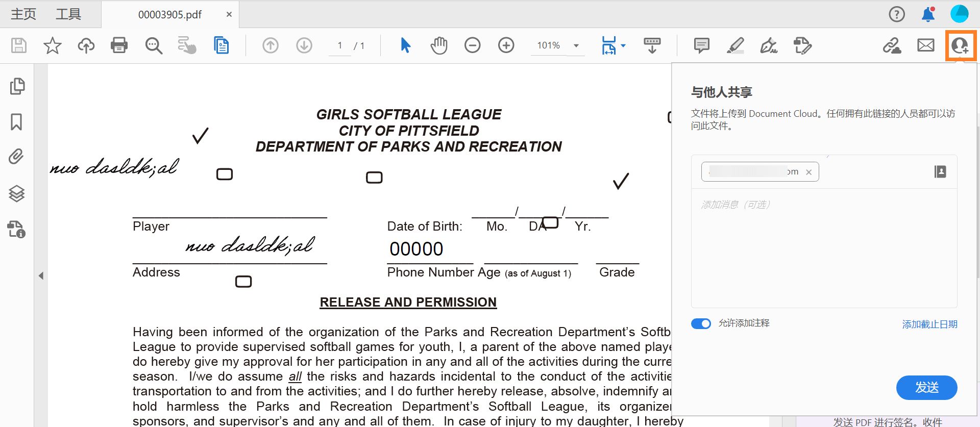Collapse the left navigation pane arrow
The width and height of the screenshot is (980, 427).
pos(41,276)
